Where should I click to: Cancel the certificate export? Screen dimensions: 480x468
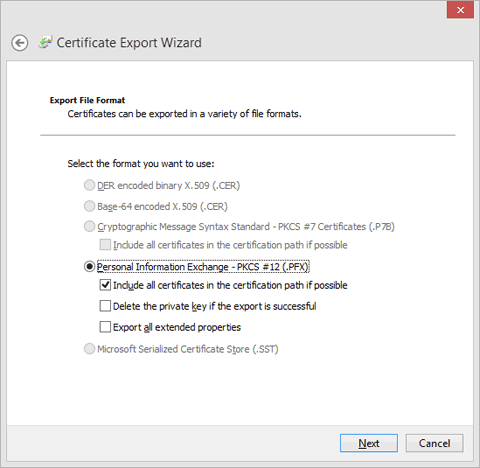[434, 443]
